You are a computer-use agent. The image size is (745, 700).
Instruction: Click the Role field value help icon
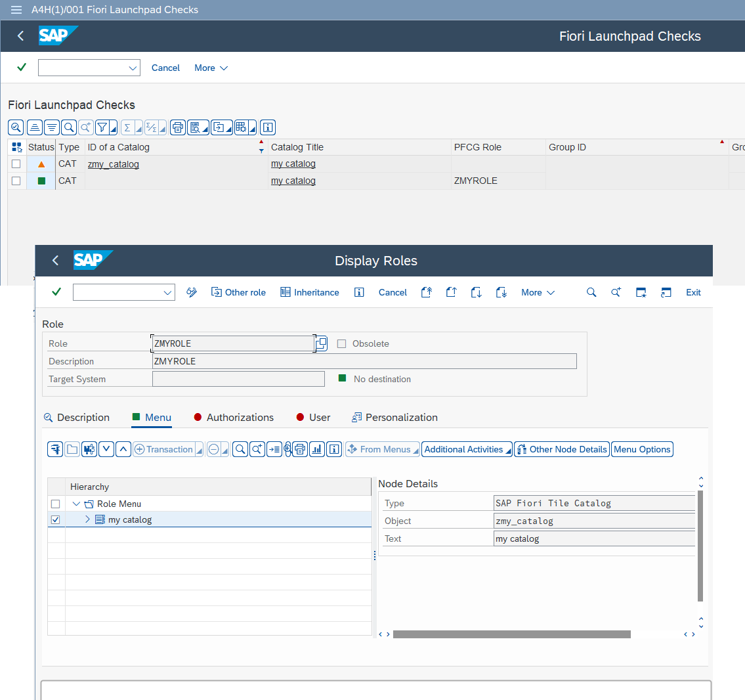pos(322,343)
